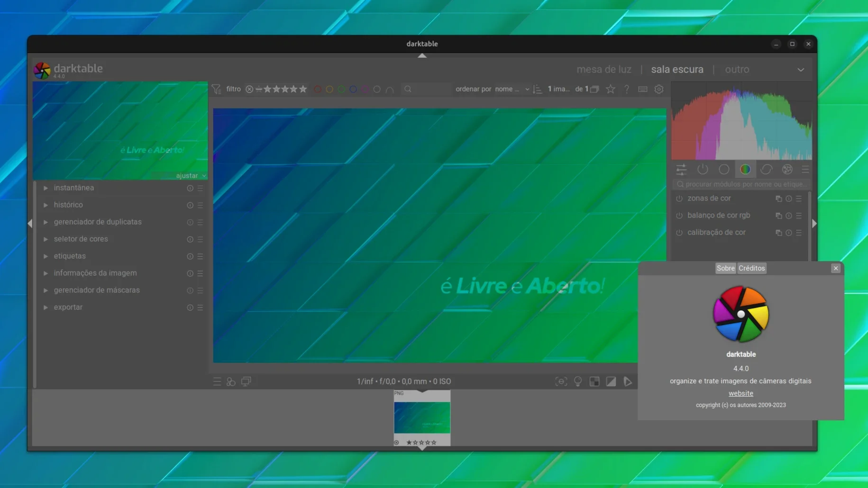Screen dimensions: 868x488
Task: Switch on balanço de cor rgb module
Action: coord(679,216)
